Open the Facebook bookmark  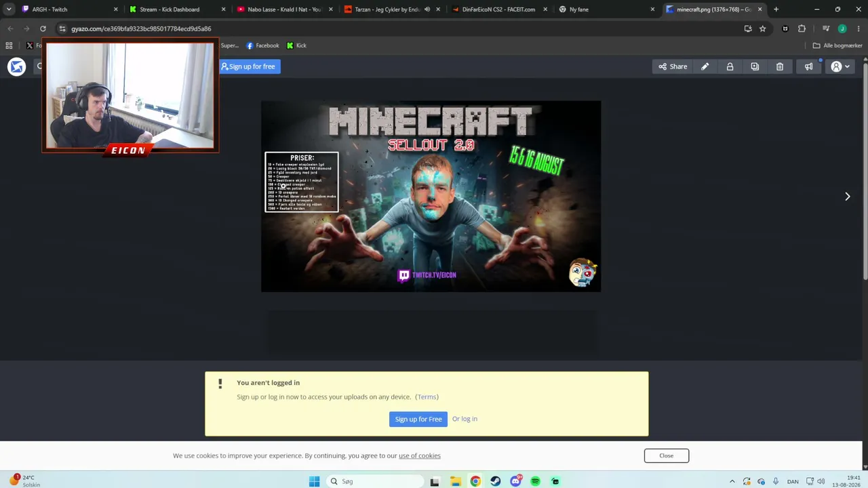262,45
